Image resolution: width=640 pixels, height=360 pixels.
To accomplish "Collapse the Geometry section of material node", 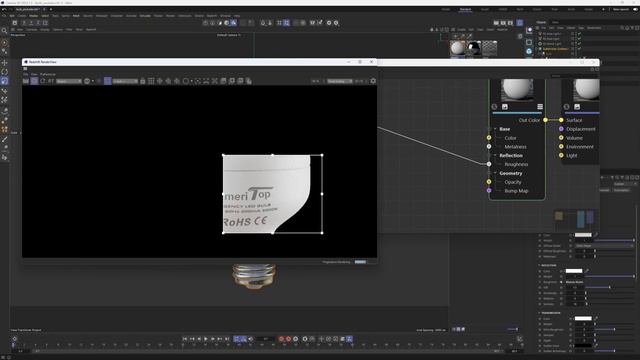I will pyautogui.click(x=496, y=173).
